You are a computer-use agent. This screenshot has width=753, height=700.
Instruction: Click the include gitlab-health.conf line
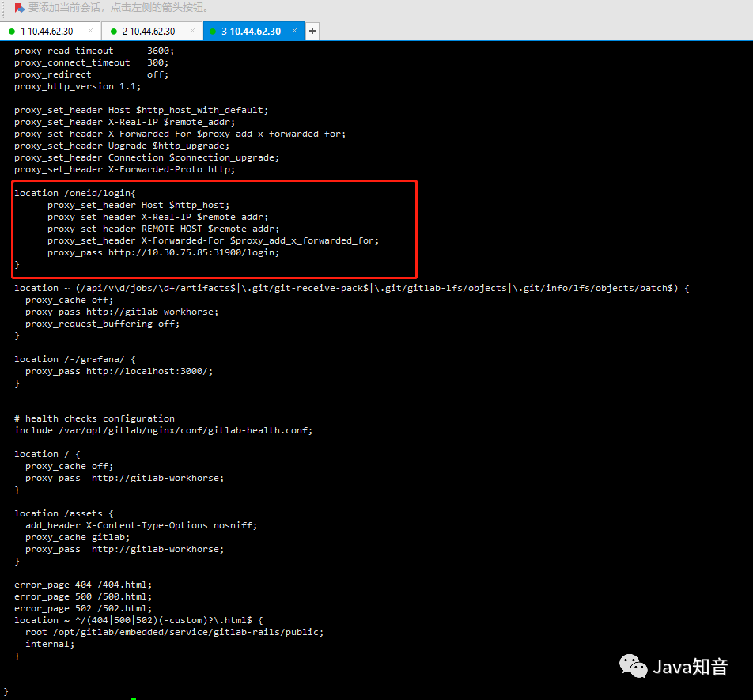tap(163, 430)
